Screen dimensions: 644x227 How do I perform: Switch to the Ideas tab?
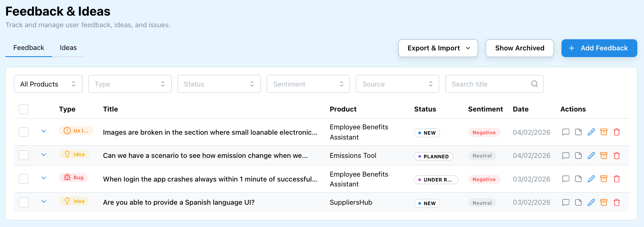(68, 48)
